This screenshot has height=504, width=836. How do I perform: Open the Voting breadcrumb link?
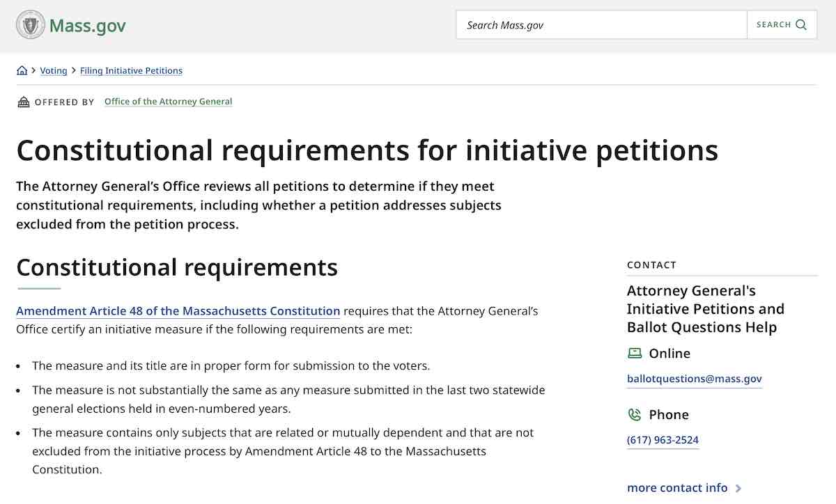click(54, 71)
